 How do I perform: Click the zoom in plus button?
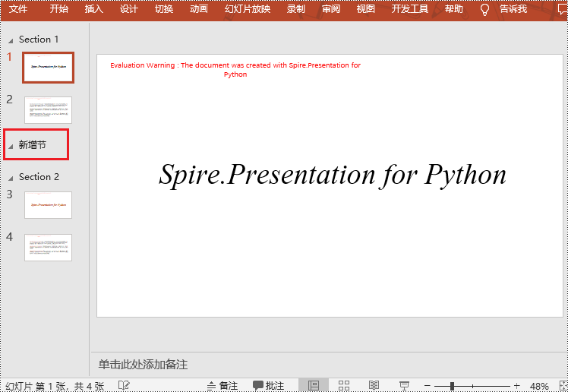[517, 386]
